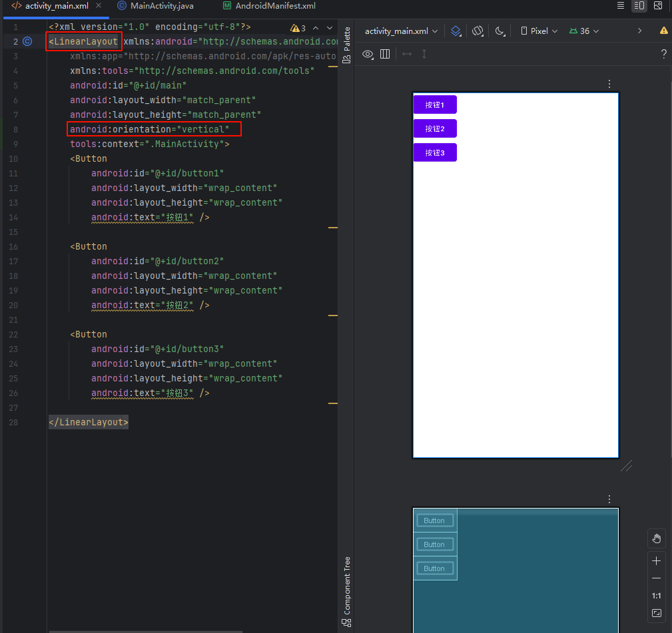Screen dimensions: 672x633
Task: Click the zoom to fit screen icon
Action: tap(656, 613)
